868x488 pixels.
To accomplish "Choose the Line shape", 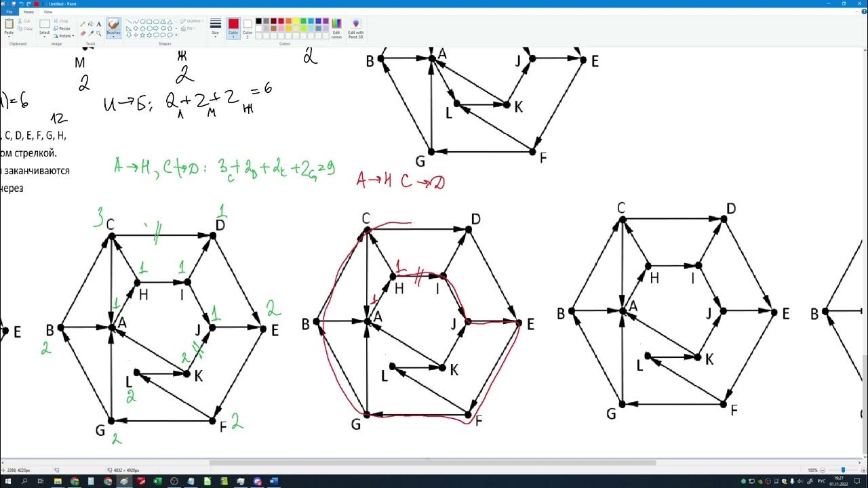I will [129, 22].
